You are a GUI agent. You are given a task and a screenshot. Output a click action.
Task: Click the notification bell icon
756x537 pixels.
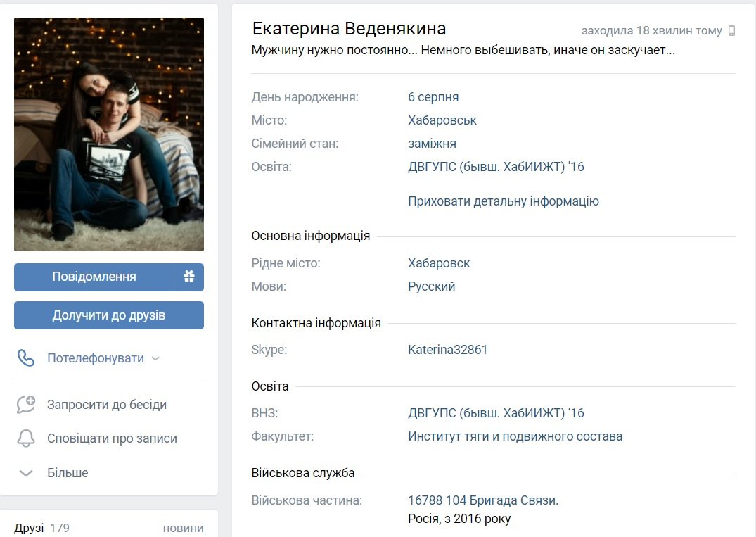[x=26, y=438]
